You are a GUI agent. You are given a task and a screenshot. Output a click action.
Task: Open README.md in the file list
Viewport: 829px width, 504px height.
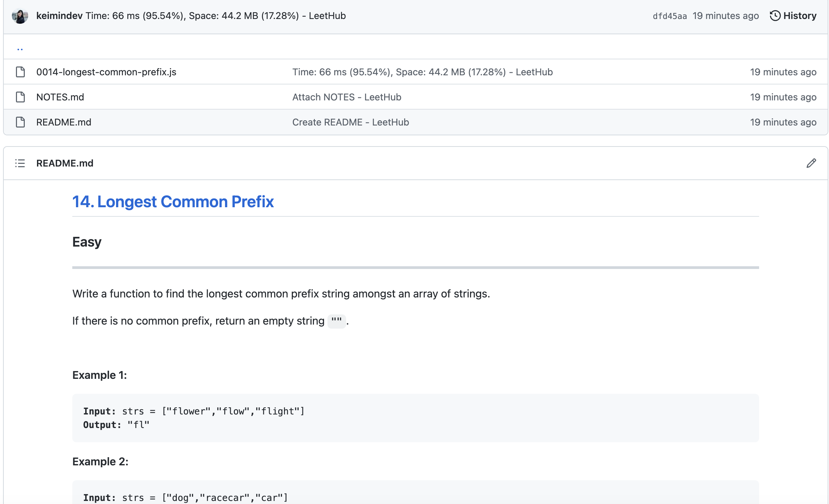[64, 122]
